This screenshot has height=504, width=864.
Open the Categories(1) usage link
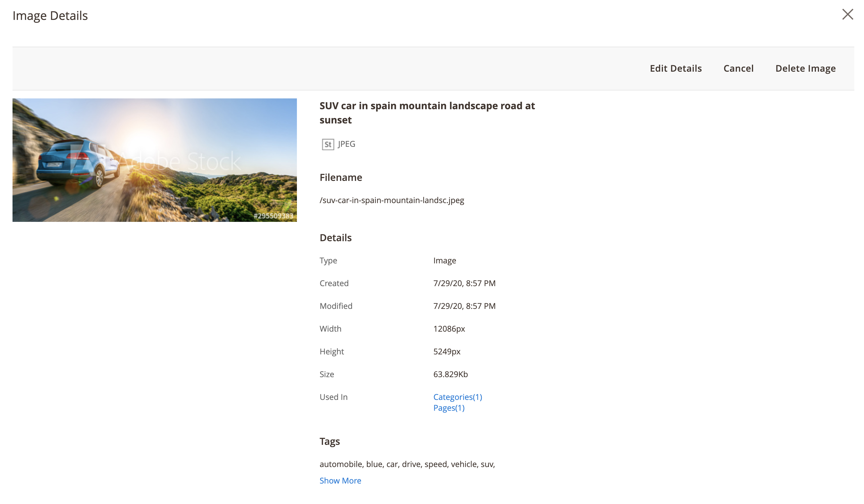point(458,397)
